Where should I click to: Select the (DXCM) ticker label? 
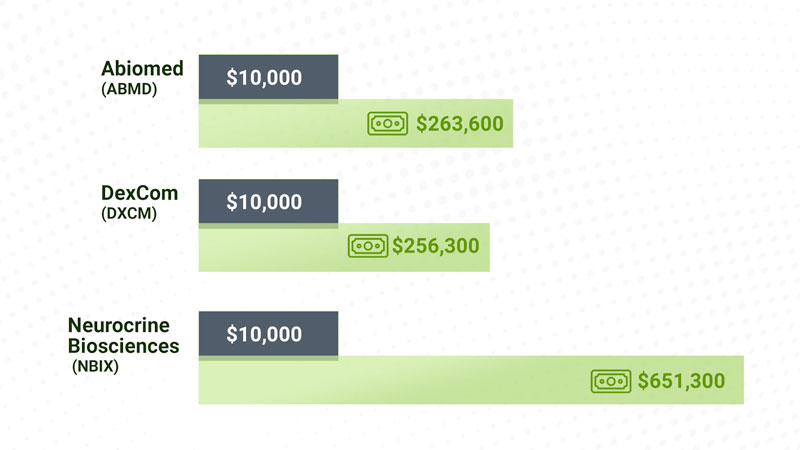pyautogui.click(x=129, y=213)
